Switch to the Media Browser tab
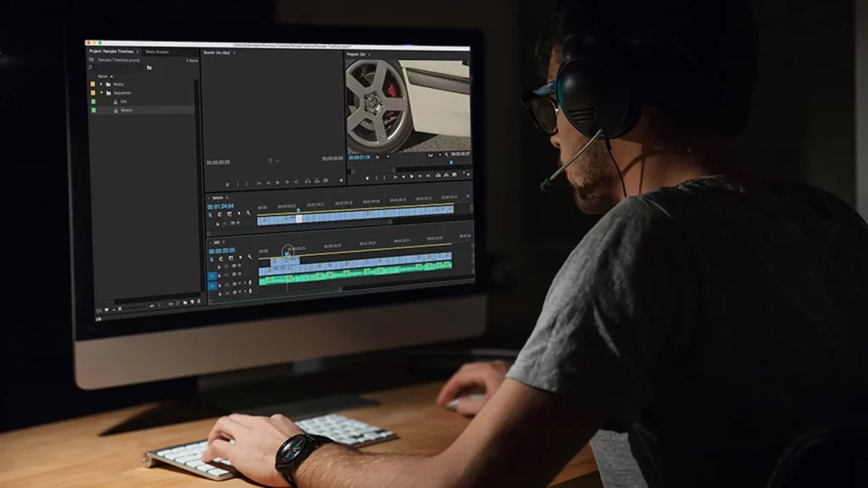This screenshot has height=488, width=868. tap(158, 51)
